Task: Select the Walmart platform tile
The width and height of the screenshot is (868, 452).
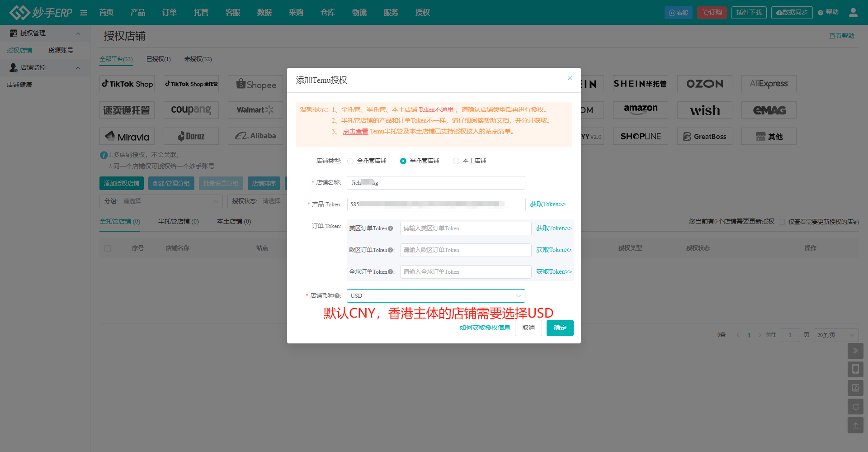Action: [x=255, y=110]
